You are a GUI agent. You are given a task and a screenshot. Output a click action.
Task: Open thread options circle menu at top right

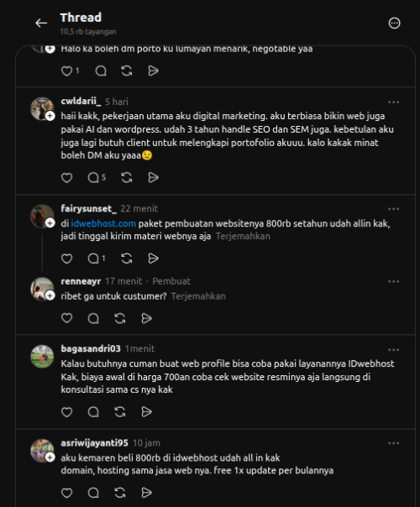click(x=394, y=24)
